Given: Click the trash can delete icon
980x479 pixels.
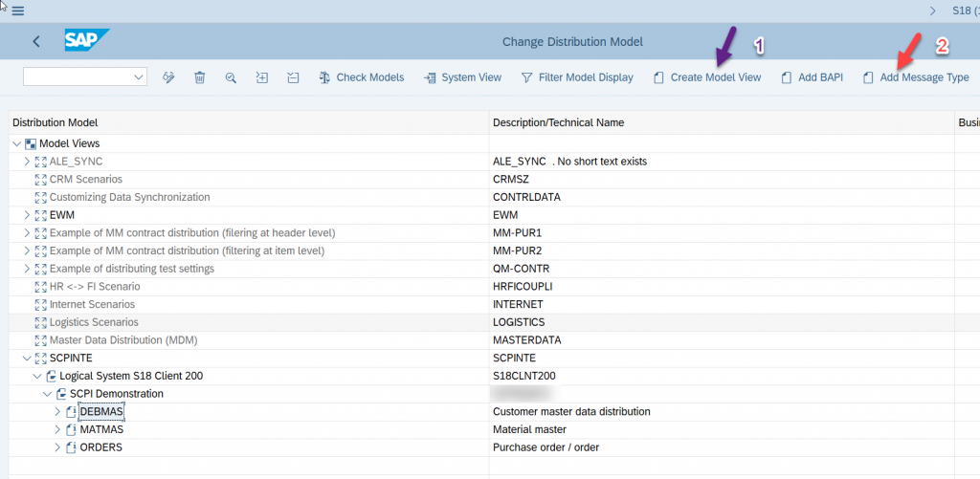Looking at the screenshot, I should click(x=199, y=77).
